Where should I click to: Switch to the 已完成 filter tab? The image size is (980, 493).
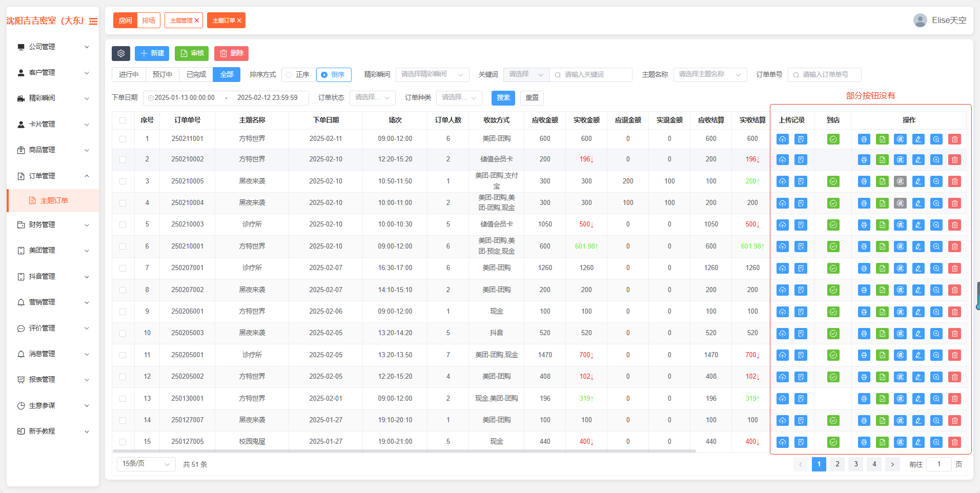[196, 75]
